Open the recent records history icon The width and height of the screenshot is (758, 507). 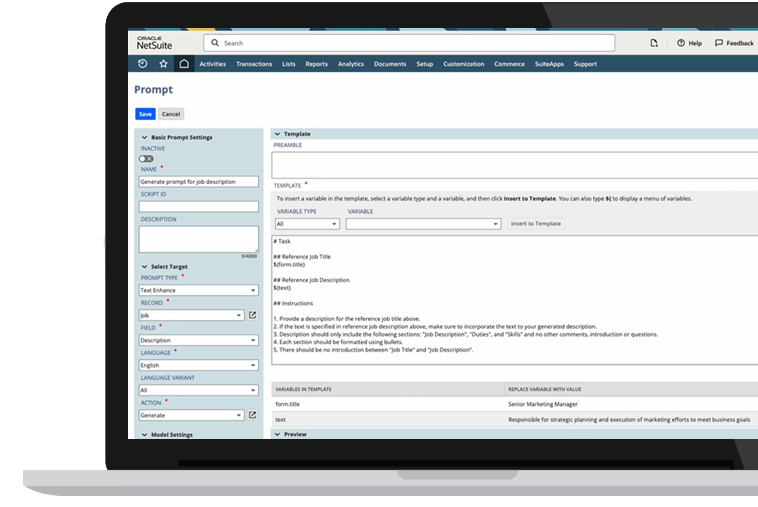pyautogui.click(x=142, y=64)
